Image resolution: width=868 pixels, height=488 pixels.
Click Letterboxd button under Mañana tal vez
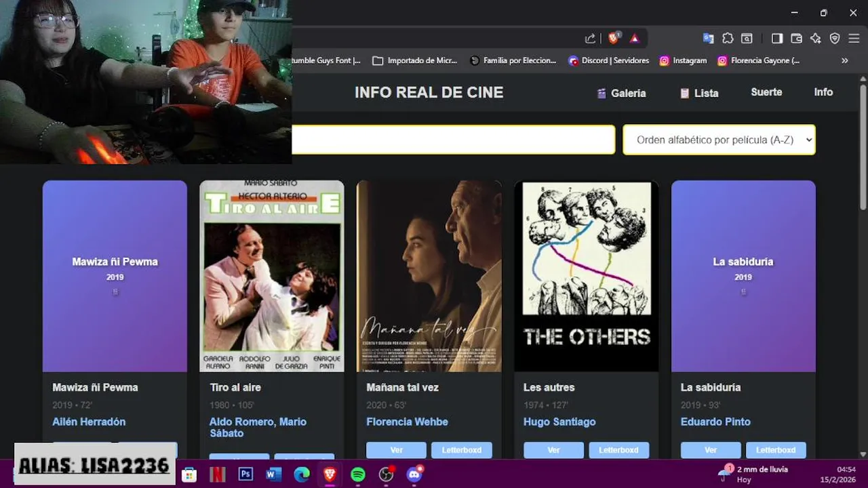coord(462,450)
